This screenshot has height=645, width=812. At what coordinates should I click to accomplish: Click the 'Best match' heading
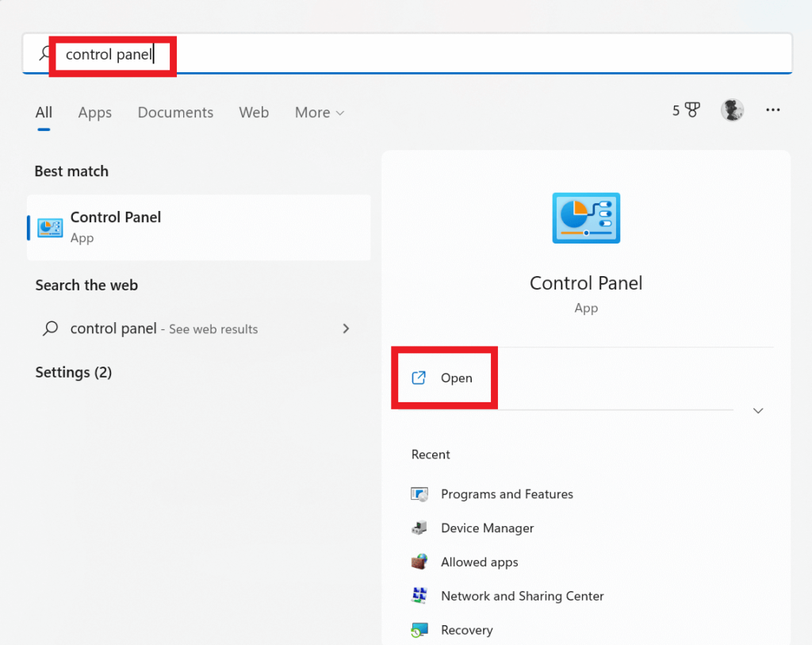[71, 171]
